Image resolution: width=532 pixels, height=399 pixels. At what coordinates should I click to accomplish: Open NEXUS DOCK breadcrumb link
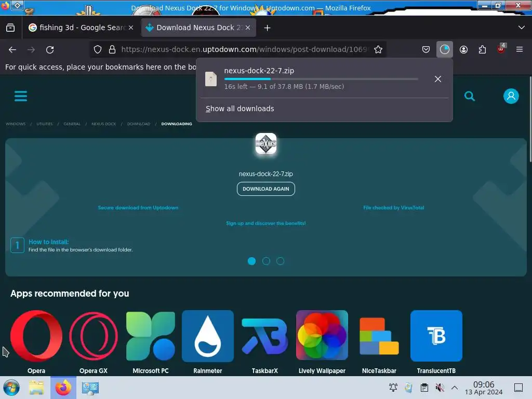[104, 124]
